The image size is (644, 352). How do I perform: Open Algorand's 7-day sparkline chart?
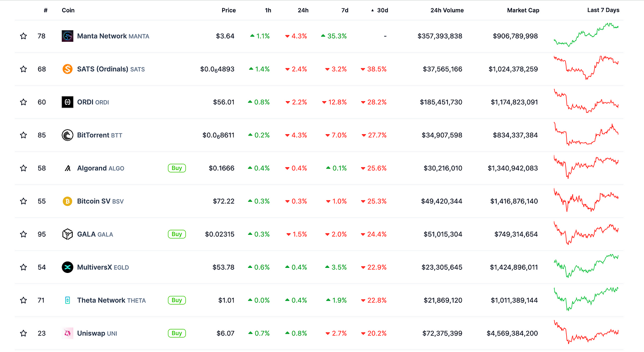coord(586,166)
